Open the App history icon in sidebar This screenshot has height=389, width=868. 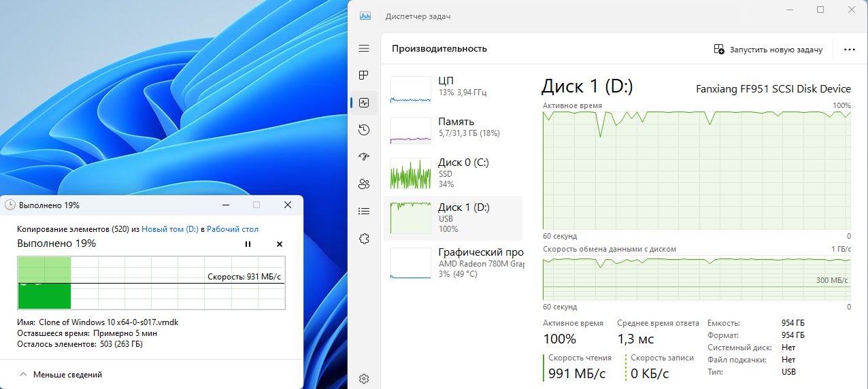364,130
